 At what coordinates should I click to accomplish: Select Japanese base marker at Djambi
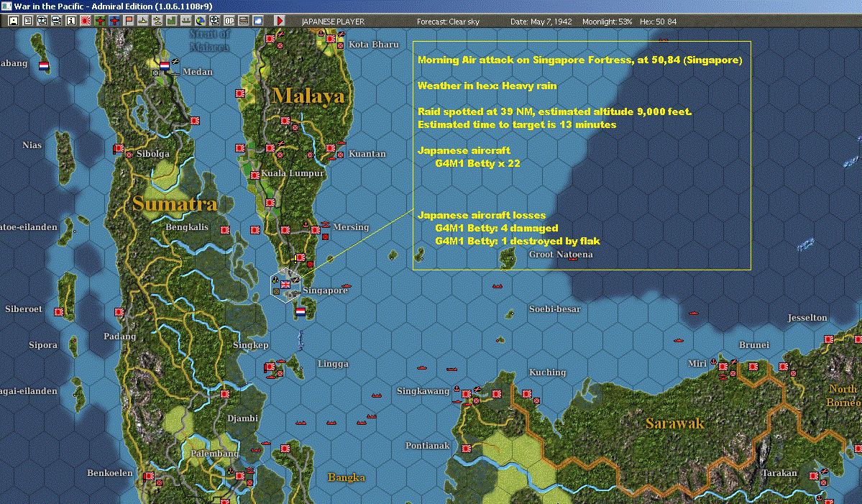(x=225, y=393)
